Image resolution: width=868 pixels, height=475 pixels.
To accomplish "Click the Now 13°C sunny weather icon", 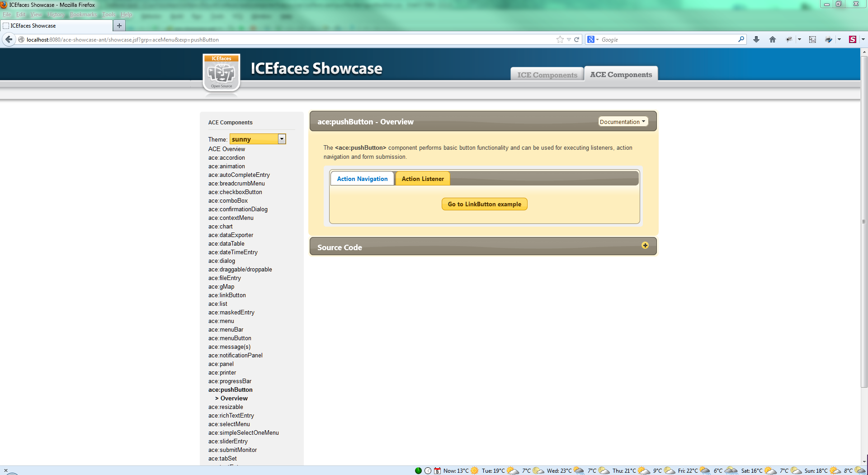I will [474, 470].
